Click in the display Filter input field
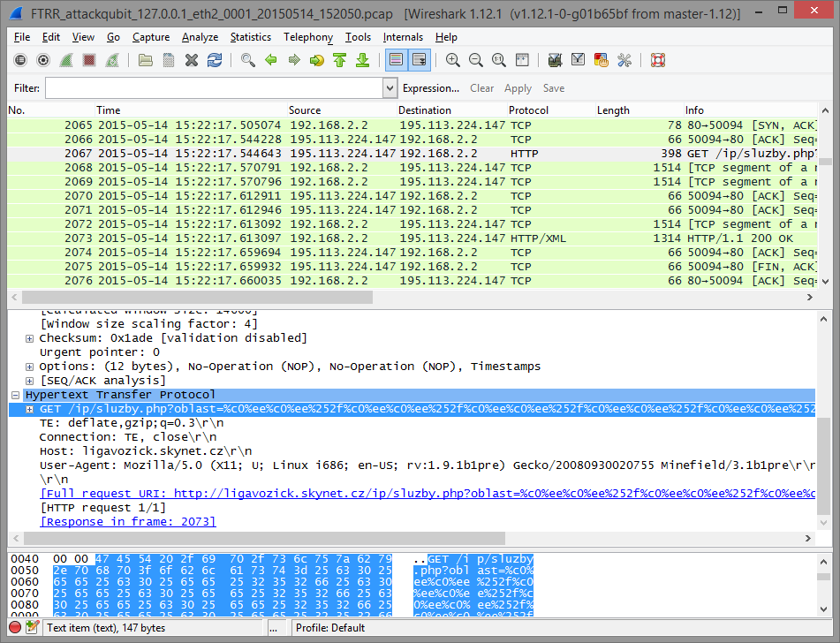This screenshot has height=643, width=840. pos(215,88)
